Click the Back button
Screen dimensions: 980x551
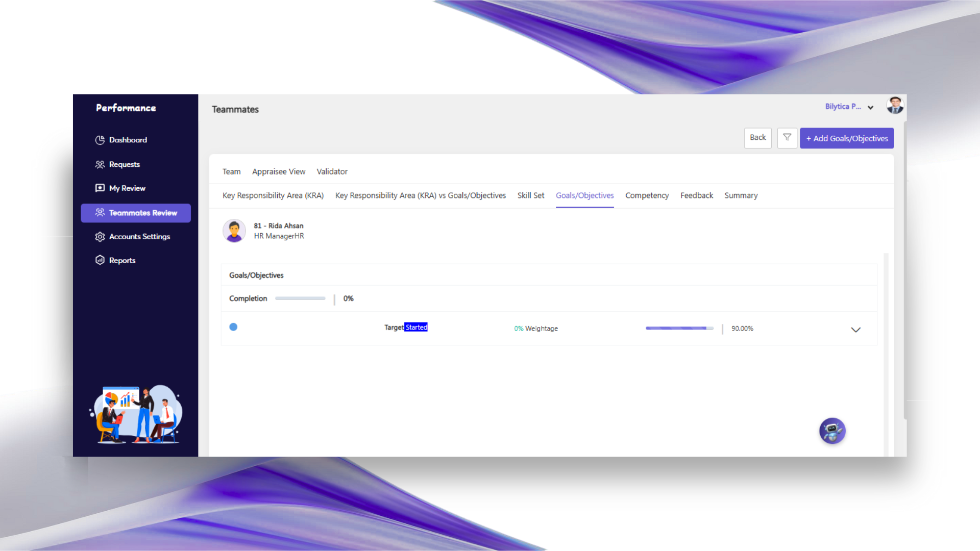pyautogui.click(x=757, y=138)
